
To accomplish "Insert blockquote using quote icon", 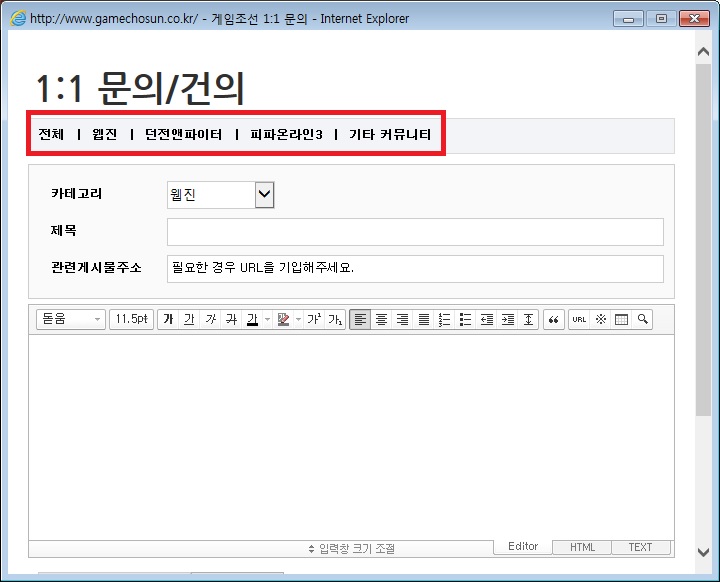I will tap(554, 320).
